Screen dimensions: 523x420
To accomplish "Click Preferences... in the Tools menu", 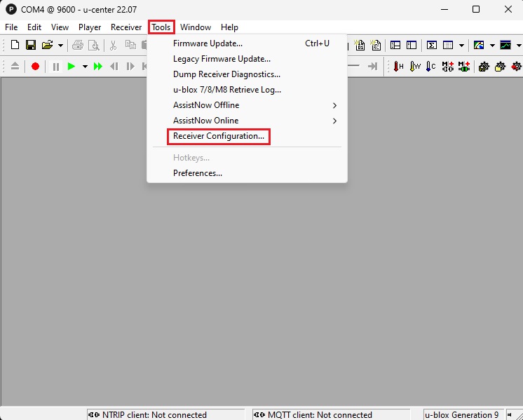I will 198,173.
